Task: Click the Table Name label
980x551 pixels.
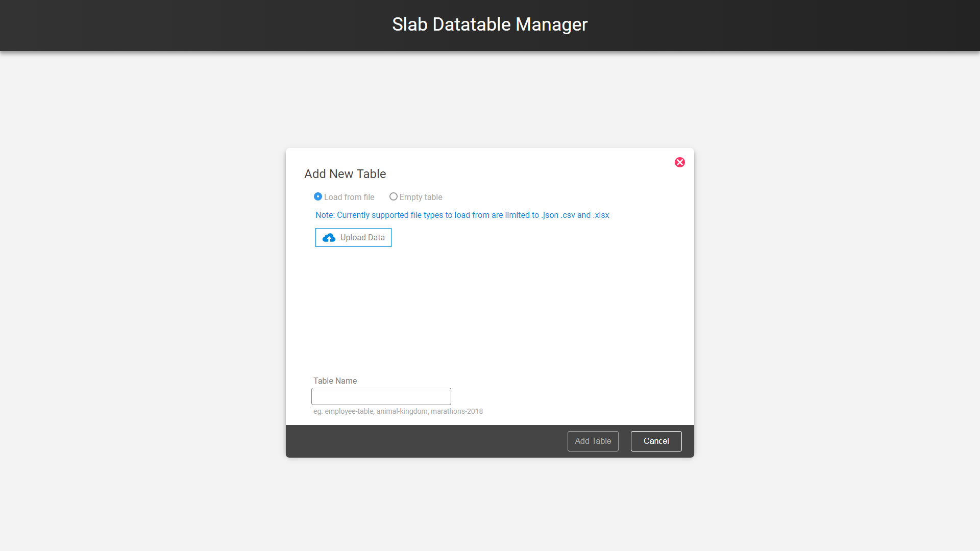Action: coord(335,381)
